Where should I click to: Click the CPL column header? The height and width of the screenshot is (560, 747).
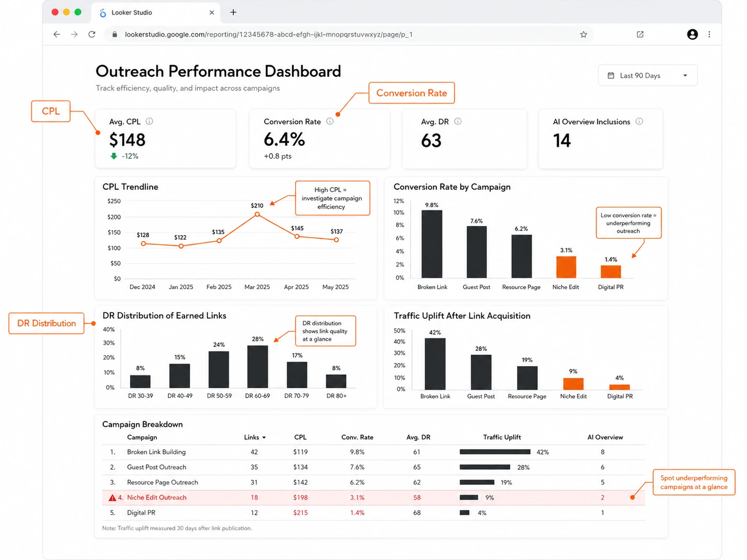300,437
